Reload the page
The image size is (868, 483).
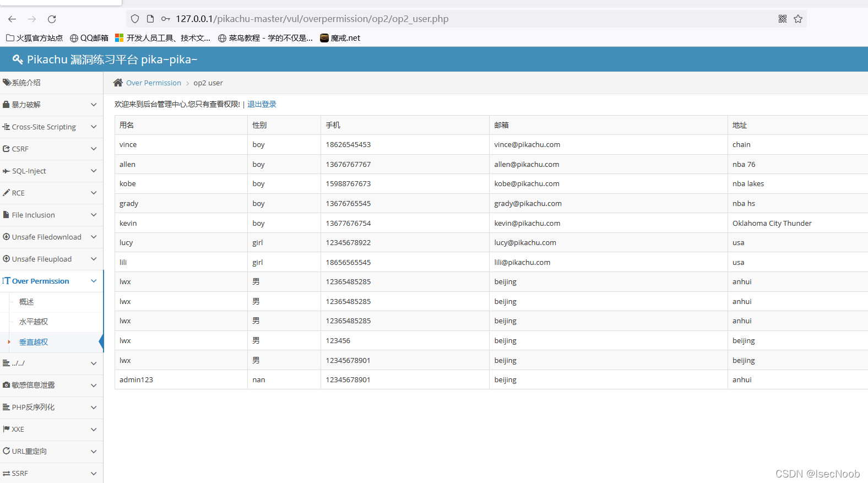[52, 19]
